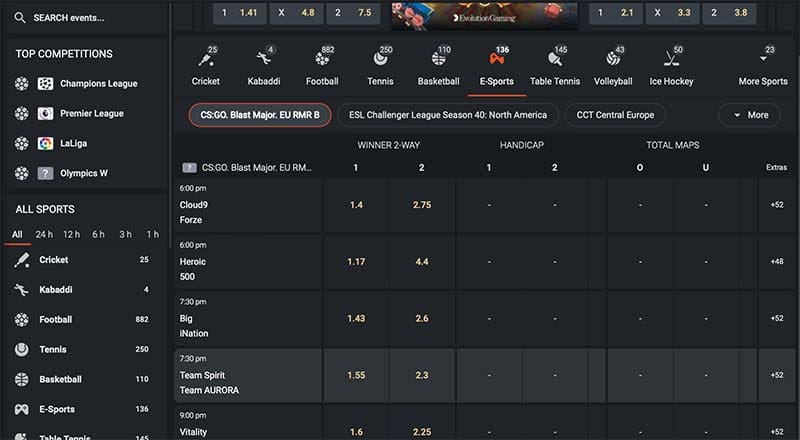Bet on Team AURORA at odds 2.3

pyautogui.click(x=422, y=375)
